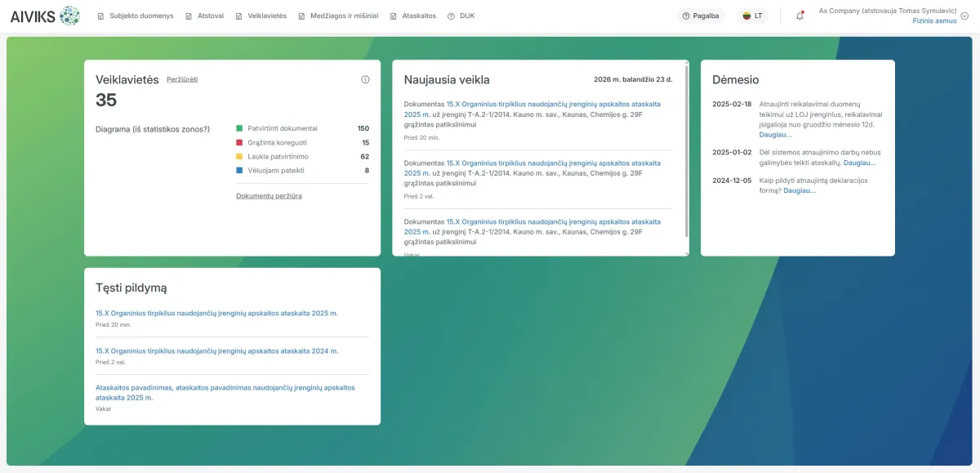This screenshot has height=473, width=980.
Task: Click the Subjekto duomenys document icon
Action: click(x=101, y=16)
